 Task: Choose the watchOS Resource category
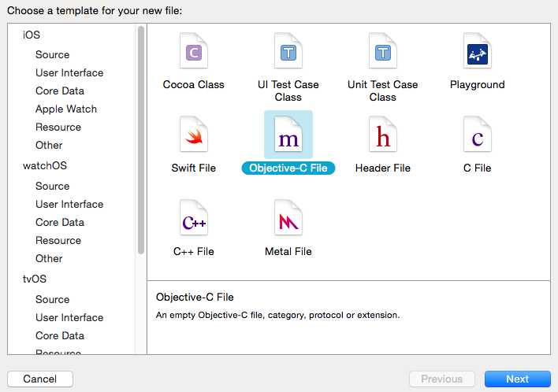click(58, 240)
